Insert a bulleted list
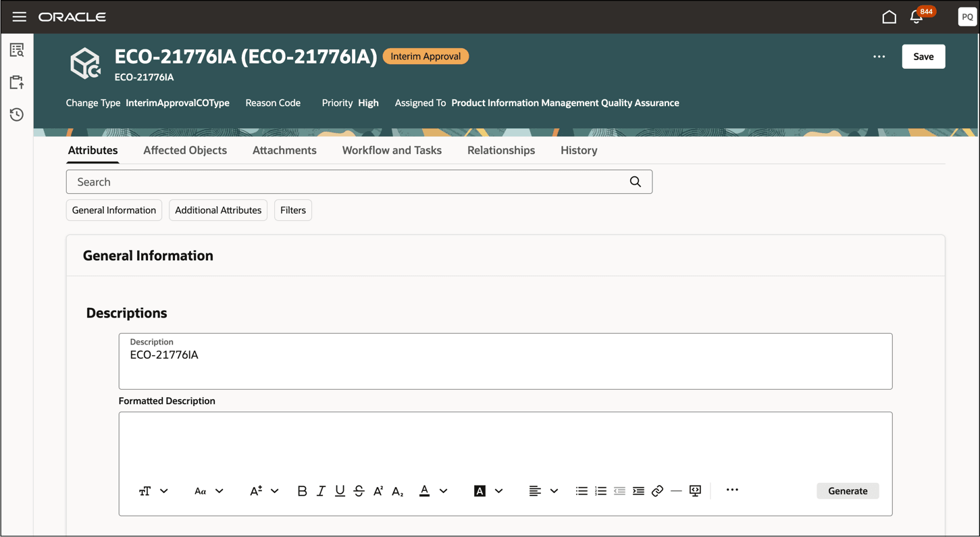This screenshot has height=537, width=980. 582,491
